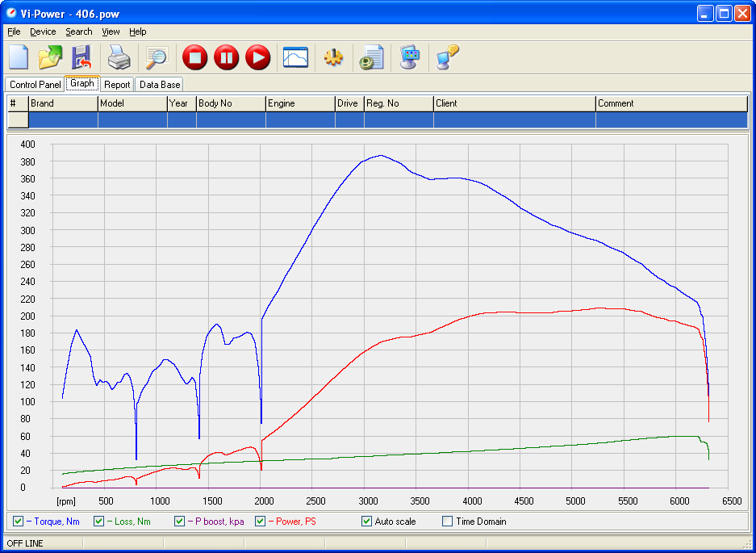Open the Device menu
Viewport: 756px width, 553px height.
click(43, 31)
